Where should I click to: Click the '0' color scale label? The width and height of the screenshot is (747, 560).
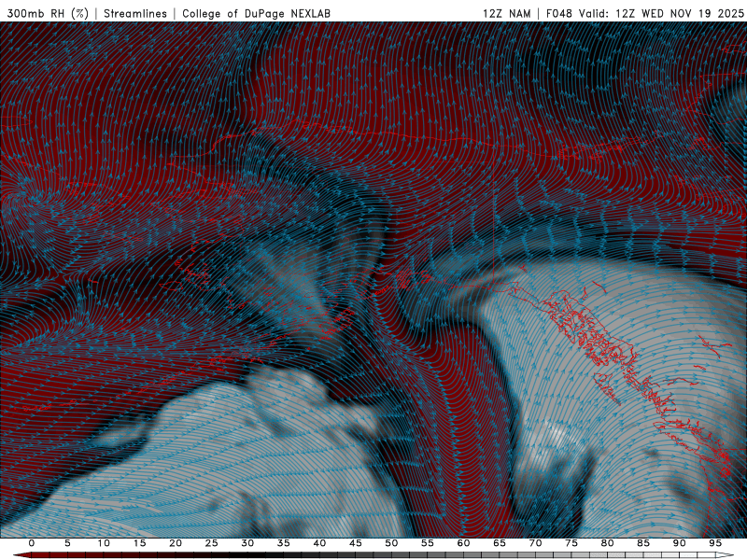pos(32,543)
